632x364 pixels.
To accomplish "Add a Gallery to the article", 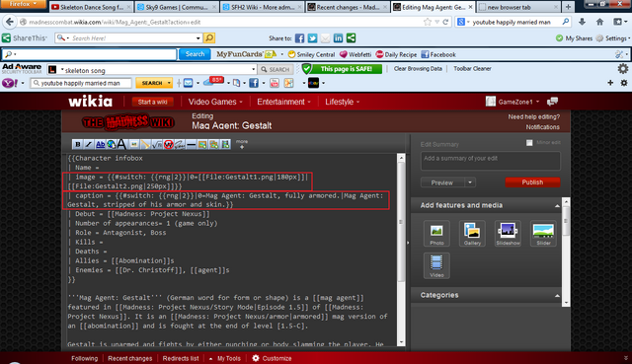I will pyautogui.click(x=472, y=233).
